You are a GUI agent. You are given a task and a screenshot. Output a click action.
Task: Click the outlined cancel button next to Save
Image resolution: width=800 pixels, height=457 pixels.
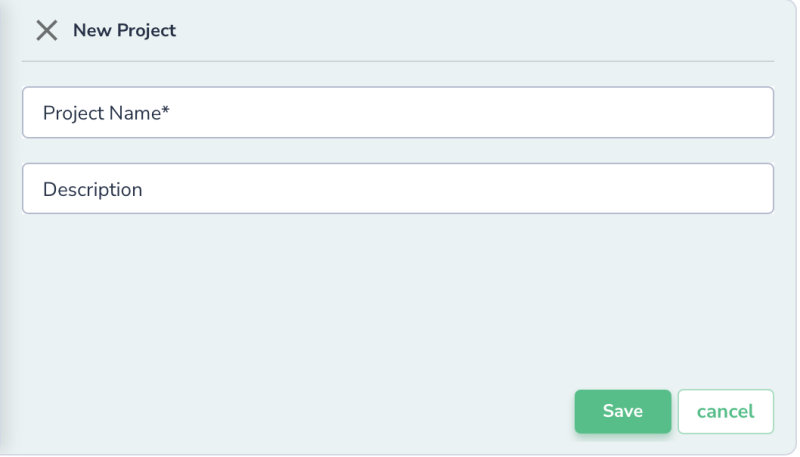(725, 411)
